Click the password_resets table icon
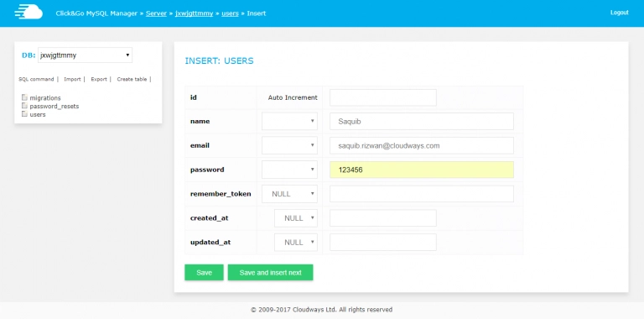This screenshot has width=644, height=319. (24, 106)
